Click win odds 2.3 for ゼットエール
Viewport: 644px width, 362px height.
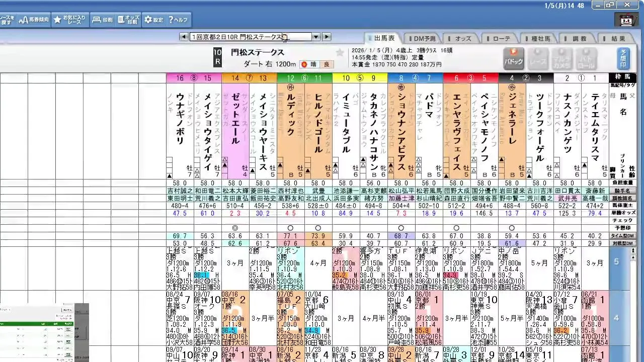(x=235, y=213)
